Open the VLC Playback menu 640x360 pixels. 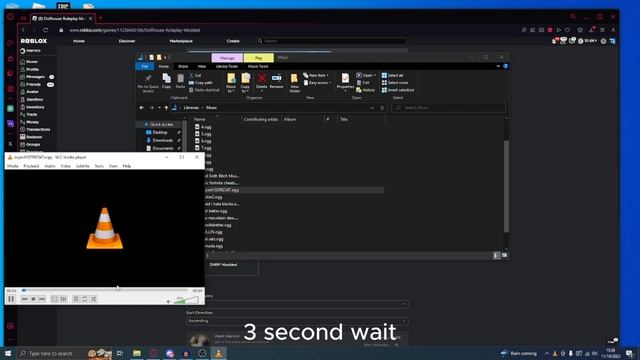pos(31,166)
